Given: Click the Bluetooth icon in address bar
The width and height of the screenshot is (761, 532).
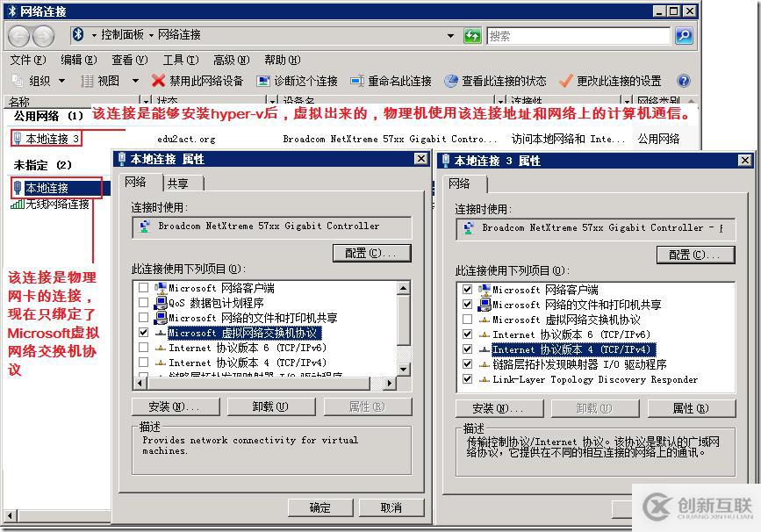Looking at the screenshot, I should pyautogui.click(x=78, y=34).
